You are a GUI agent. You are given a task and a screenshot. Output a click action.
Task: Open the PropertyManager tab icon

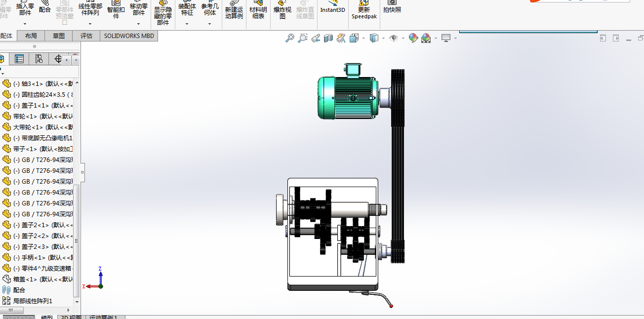19,59
